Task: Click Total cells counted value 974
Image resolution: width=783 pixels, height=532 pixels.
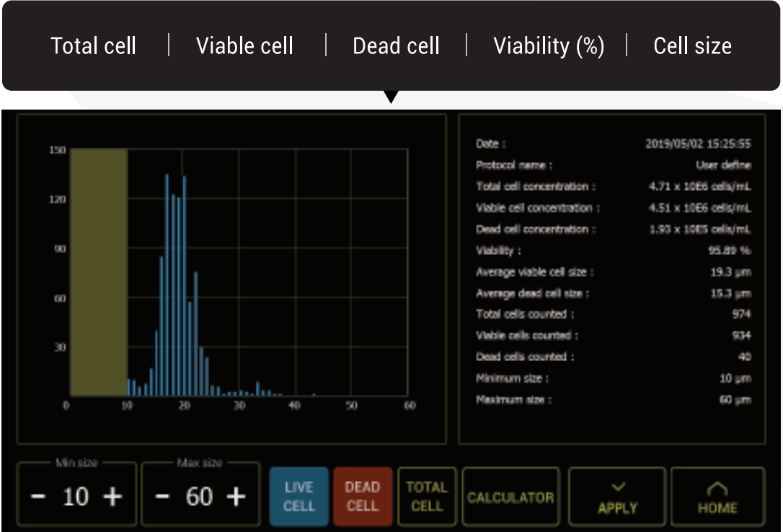Action: coord(742,314)
